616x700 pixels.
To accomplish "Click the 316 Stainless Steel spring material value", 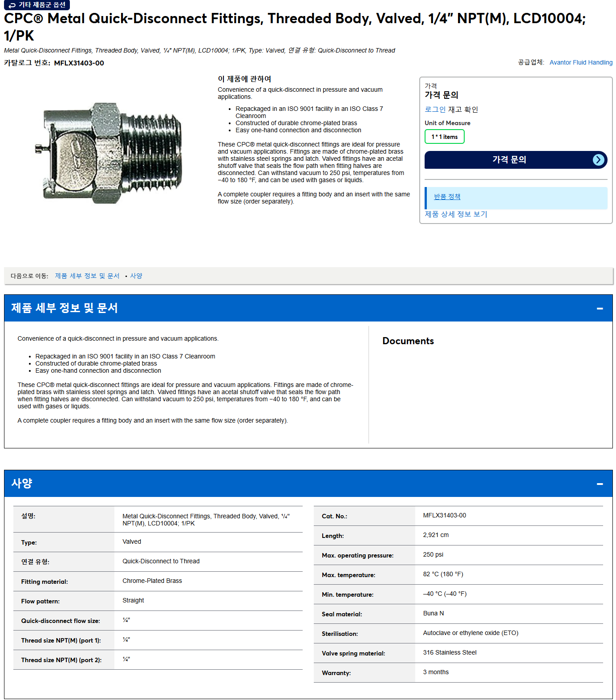I will click(x=450, y=652).
